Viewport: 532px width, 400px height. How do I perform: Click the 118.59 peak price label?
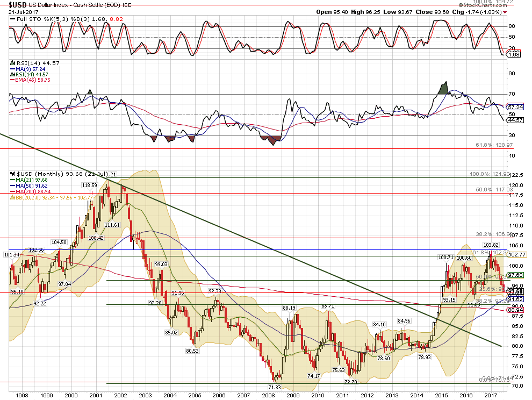(x=89, y=185)
